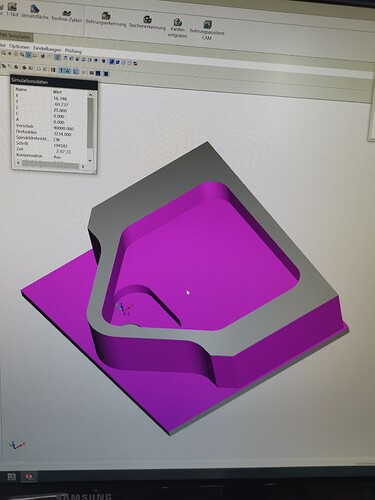The width and height of the screenshot is (375, 500).
Task: Click the Simulationsdaten scroll-up arrow
Action: pos(90,95)
